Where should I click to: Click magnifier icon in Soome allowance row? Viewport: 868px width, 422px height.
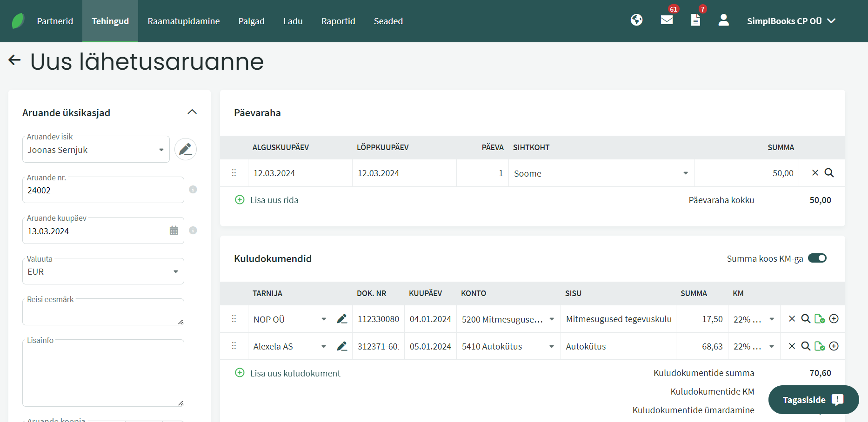(x=829, y=173)
